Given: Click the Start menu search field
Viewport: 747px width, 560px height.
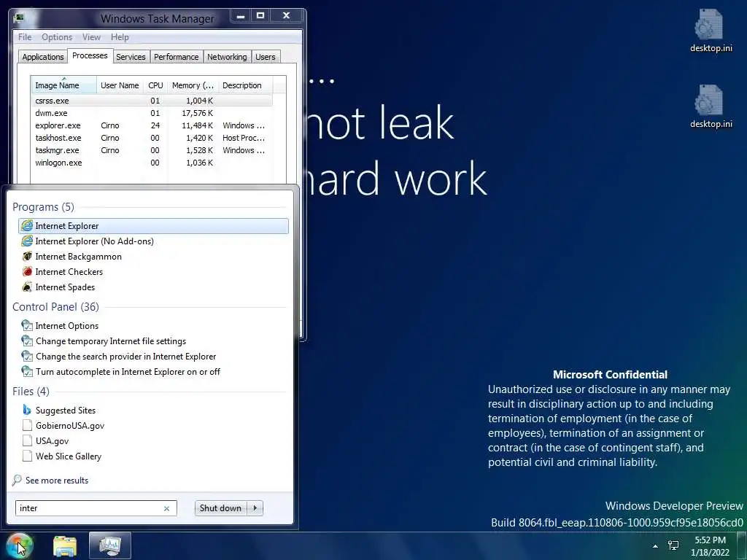Looking at the screenshot, I should pyautogui.click(x=96, y=508).
